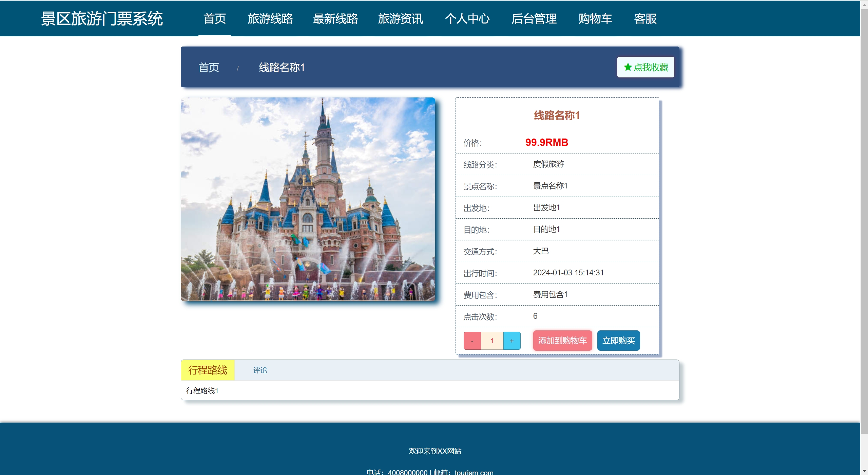The width and height of the screenshot is (868, 475).
Task: Click the 景区旅游门票系统 site title
Action: [x=102, y=19]
